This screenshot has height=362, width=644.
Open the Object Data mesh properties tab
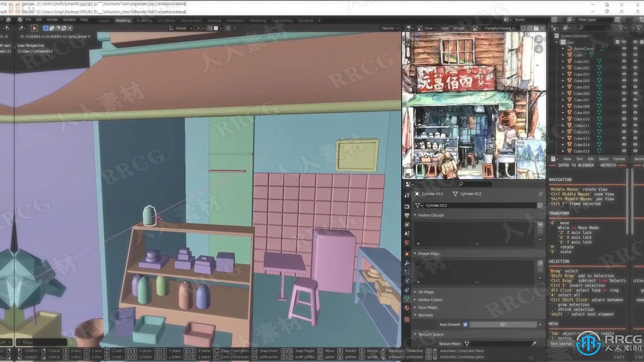pos(407,299)
